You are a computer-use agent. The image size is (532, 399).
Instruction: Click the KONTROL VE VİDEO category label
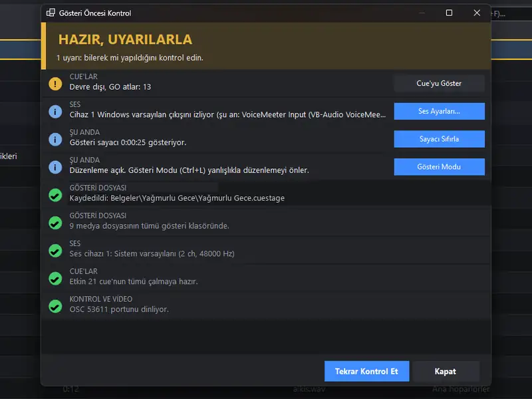coord(101,299)
